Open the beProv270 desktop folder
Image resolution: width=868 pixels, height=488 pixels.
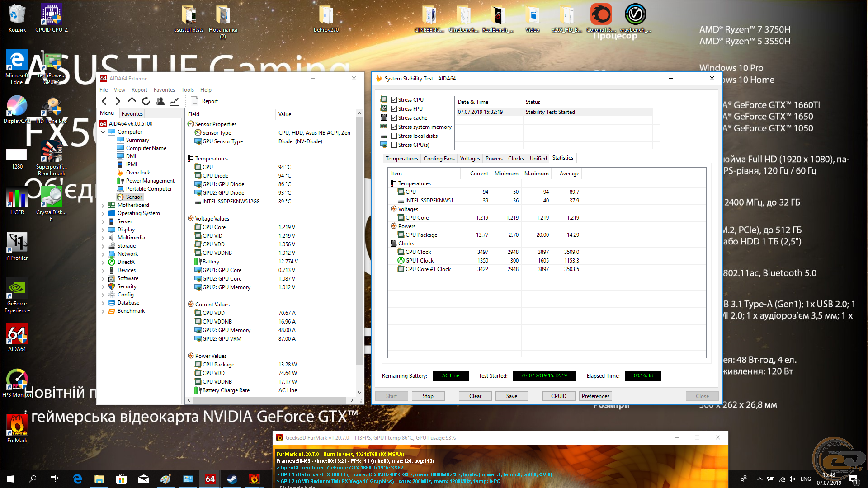click(326, 18)
